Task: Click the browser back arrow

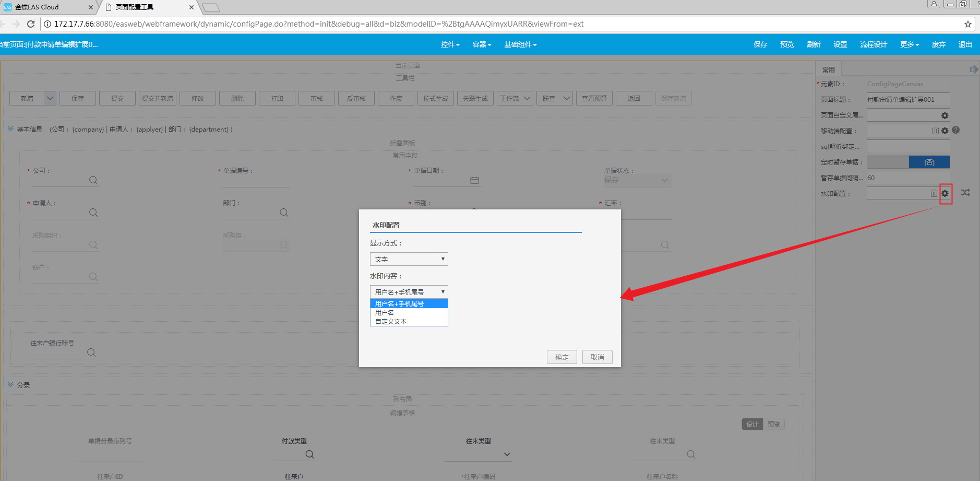Action: pyautogui.click(x=3, y=24)
